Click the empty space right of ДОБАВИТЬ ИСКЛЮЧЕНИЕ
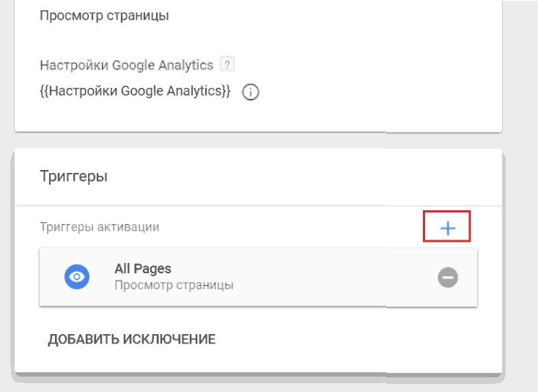This screenshot has width=538, height=392. 343,339
